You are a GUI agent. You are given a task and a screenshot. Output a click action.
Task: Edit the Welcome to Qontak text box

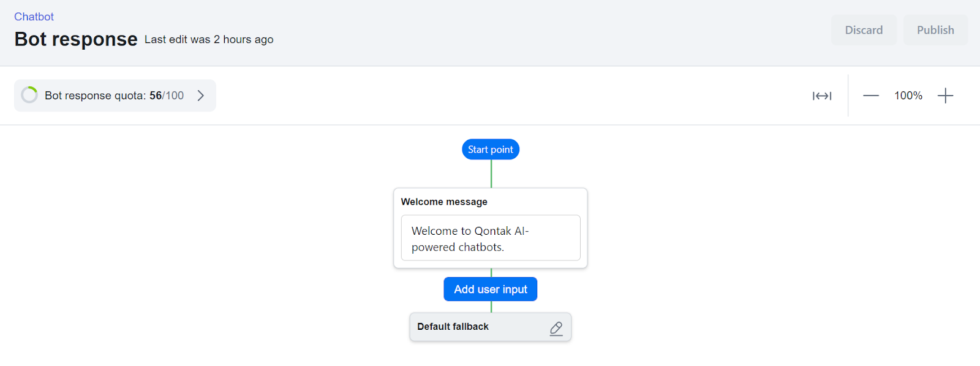(x=491, y=238)
